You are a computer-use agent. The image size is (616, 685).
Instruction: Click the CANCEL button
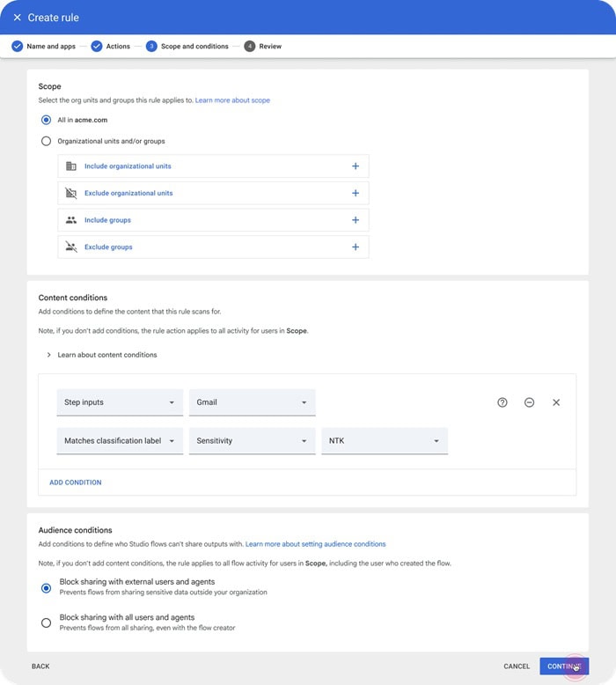pyautogui.click(x=517, y=667)
